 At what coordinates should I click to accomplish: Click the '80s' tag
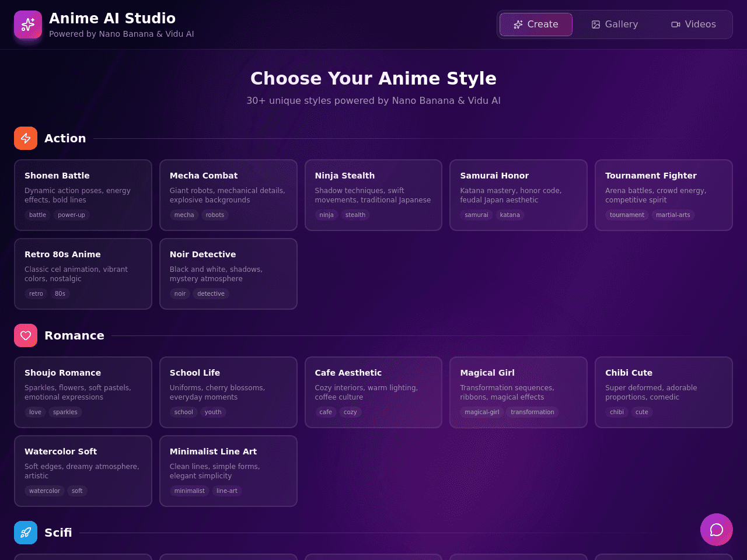tap(60, 293)
